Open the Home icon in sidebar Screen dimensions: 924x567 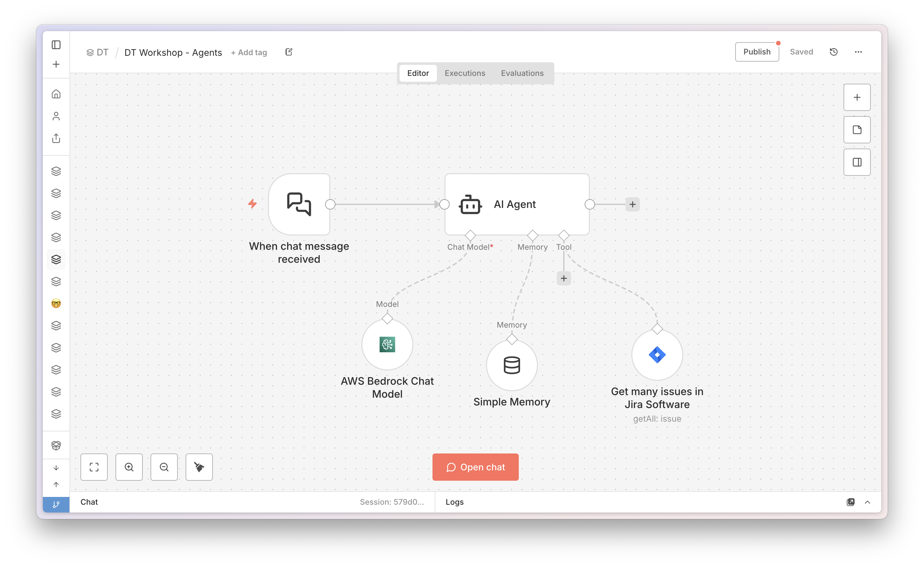[56, 94]
